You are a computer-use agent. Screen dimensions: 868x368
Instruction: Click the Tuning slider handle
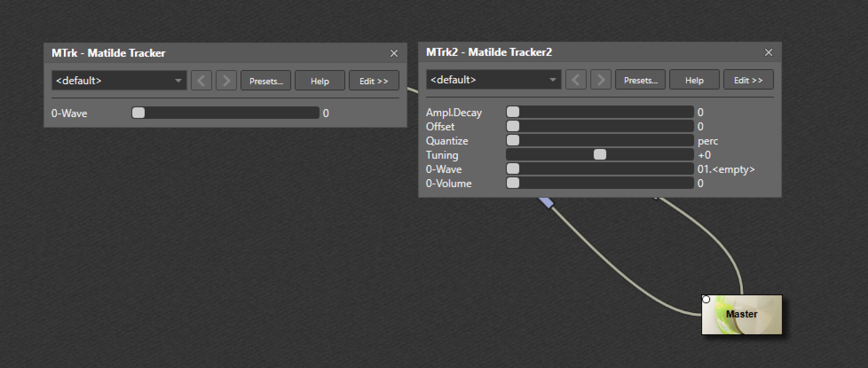tap(600, 154)
